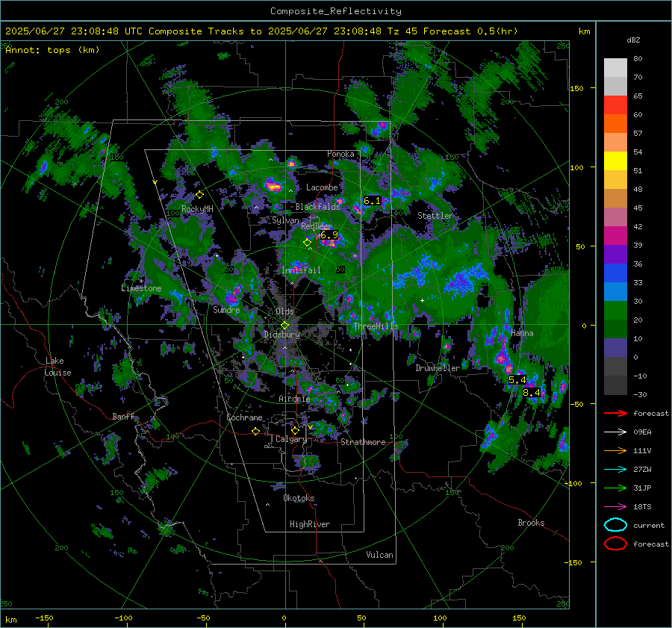Click the red 65 dBZ color swatch
672x628 pixels.
point(615,105)
